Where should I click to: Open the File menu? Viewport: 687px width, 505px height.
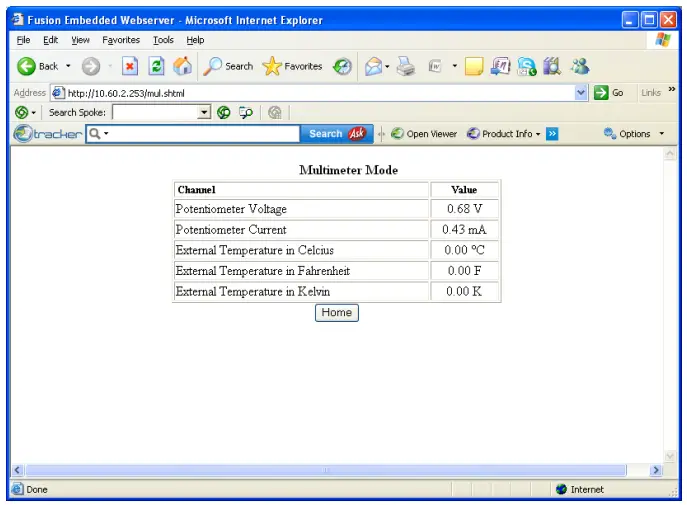pyautogui.click(x=23, y=40)
